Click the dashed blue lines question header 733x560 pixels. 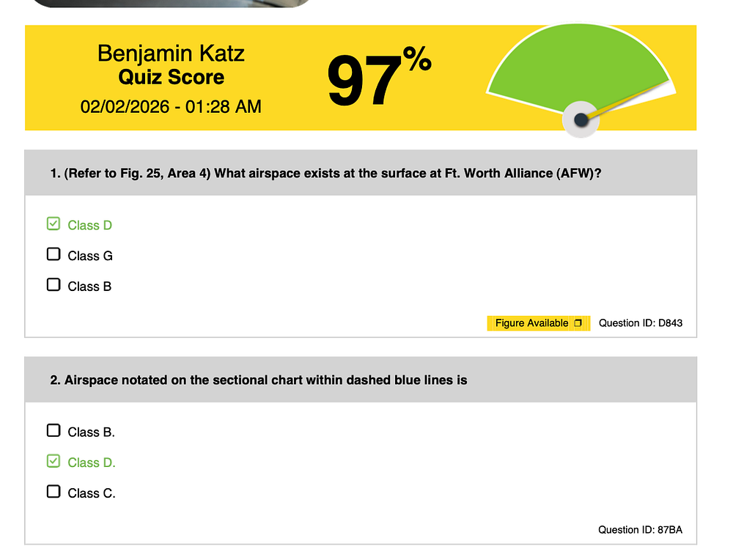click(259, 380)
